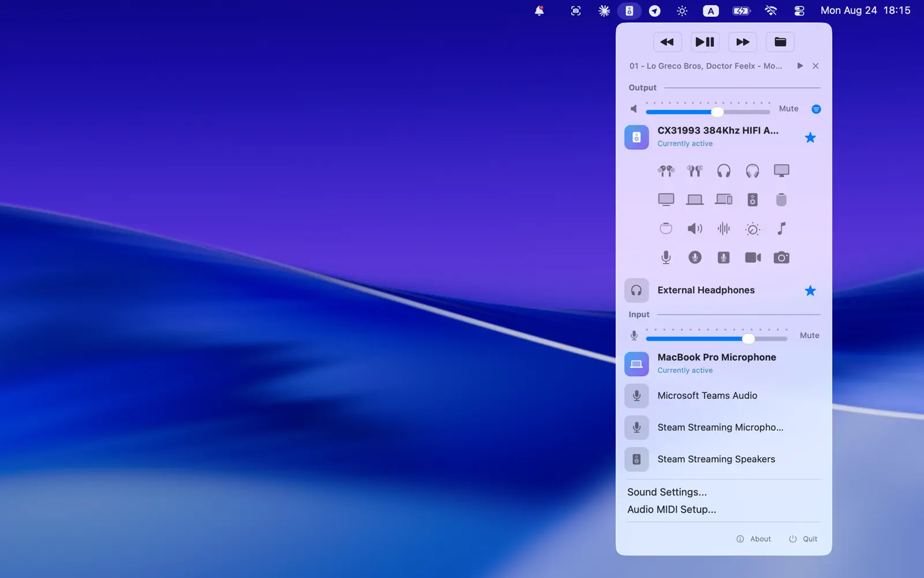This screenshot has width=924, height=578.
Task: Open the About info
Action: pyautogui.click(x=754, y=539)
